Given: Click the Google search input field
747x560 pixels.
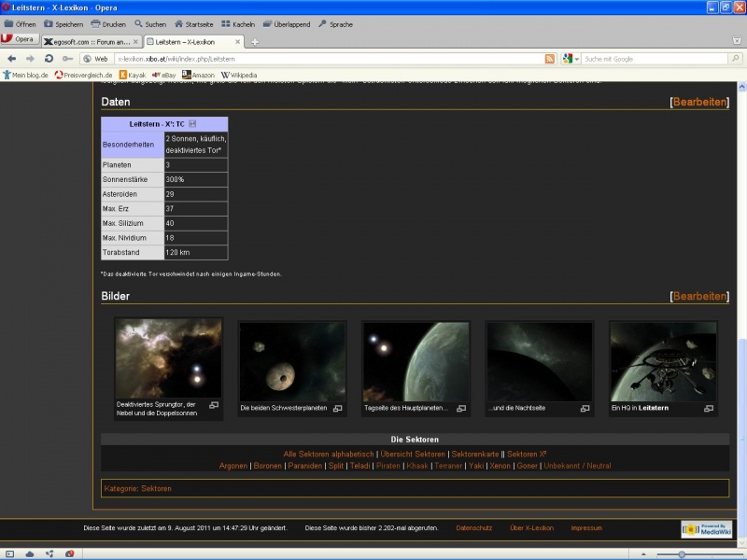Looking at the screenshot, I should click(654, 59).
